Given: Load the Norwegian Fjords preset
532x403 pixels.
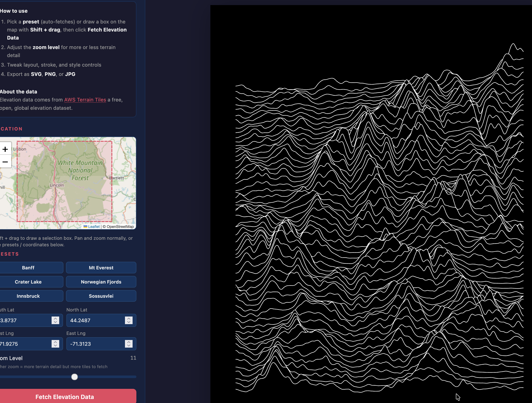Looking at the screenshot, I should click(101, 282).
